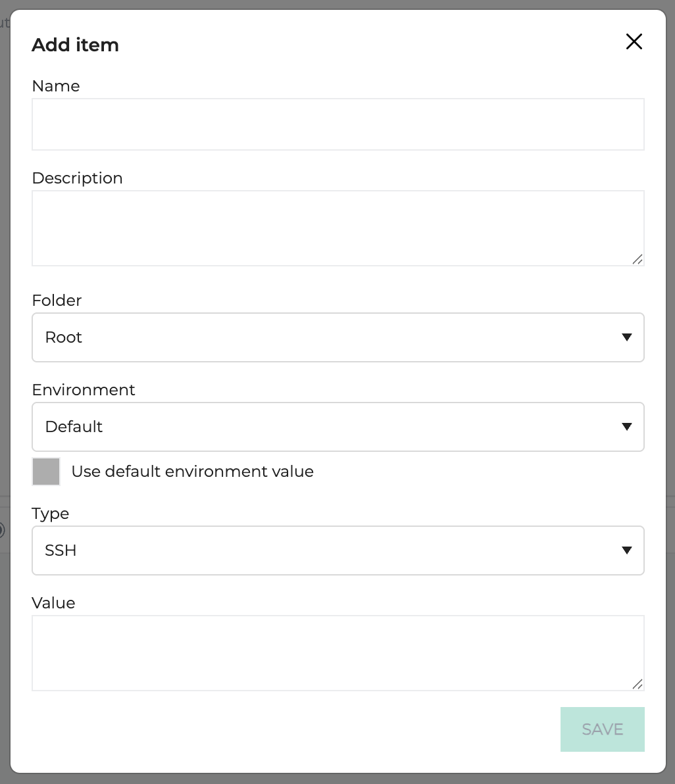675x784 pixels.
Task: Click inside the Description text area
Action: click(338, 228)
